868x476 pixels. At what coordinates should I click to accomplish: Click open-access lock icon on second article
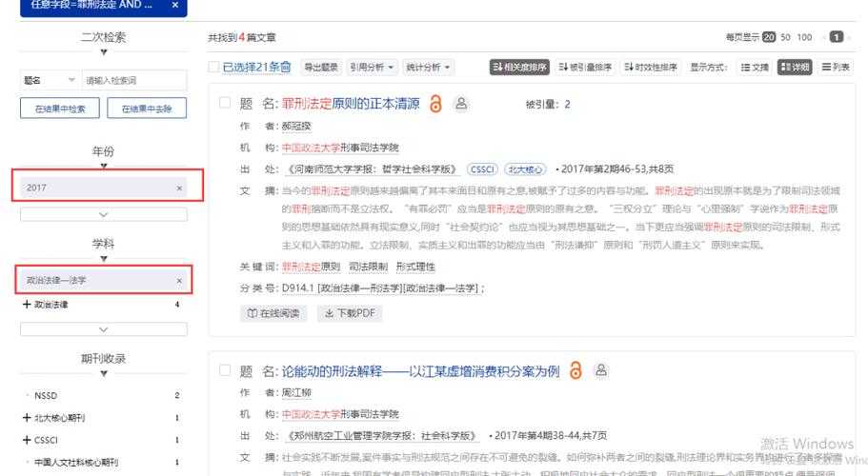pyautogui.click(x=575, y=370)
